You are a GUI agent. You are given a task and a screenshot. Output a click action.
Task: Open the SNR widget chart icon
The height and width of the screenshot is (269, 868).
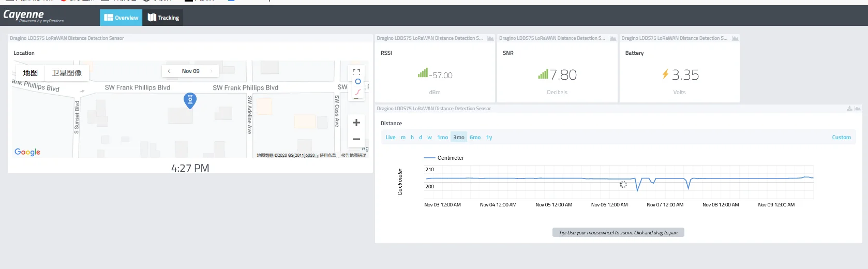[613, 39]
